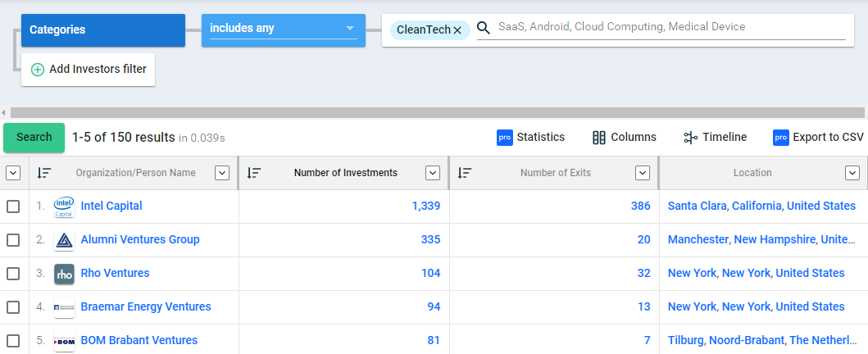The width and height of the screenshot is (868, 354).
Task: Select the BOM Brabant Ventures row checkbox
Action: (13, 341)
